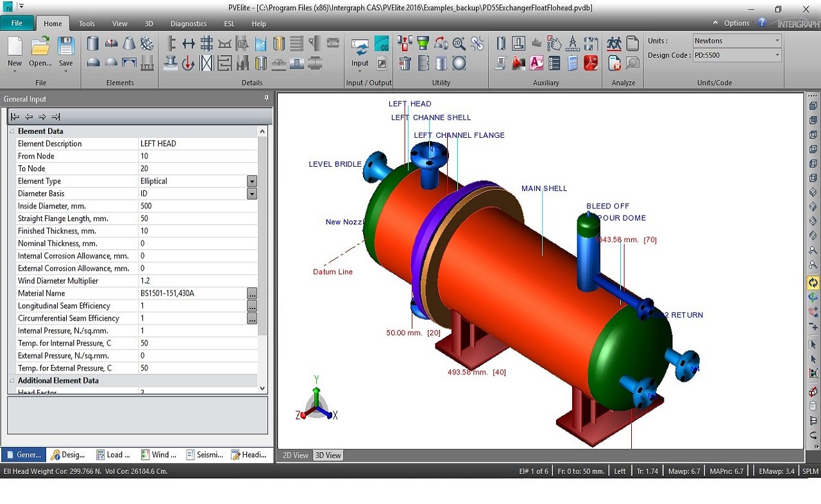Image resolution: width=821 pixels, height=504 pixels.
Task: Export to PDF 3D icon
Action: 591,63
